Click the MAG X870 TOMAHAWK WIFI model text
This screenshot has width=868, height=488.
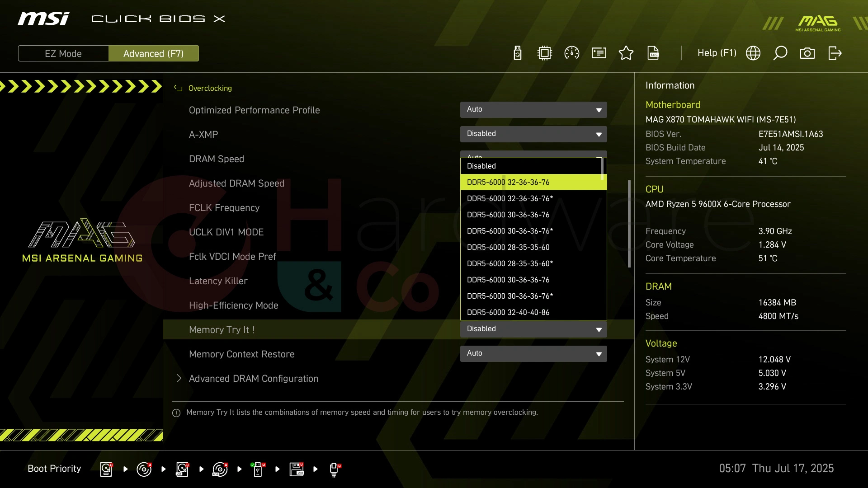(x=721, y=120)
